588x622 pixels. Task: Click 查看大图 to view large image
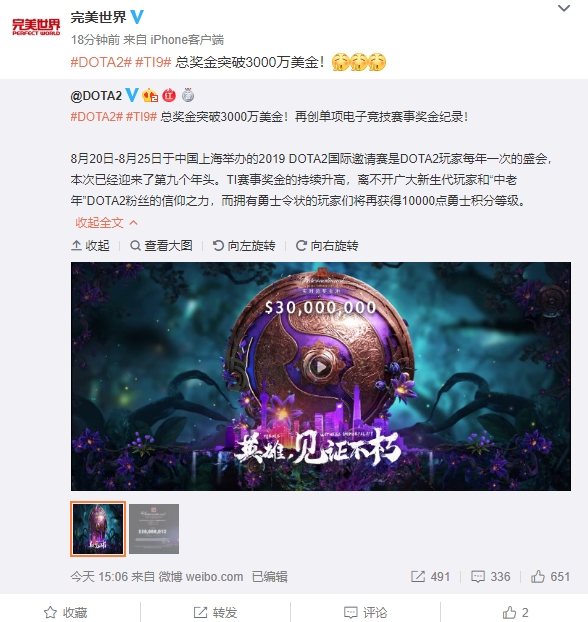point(161,246)
